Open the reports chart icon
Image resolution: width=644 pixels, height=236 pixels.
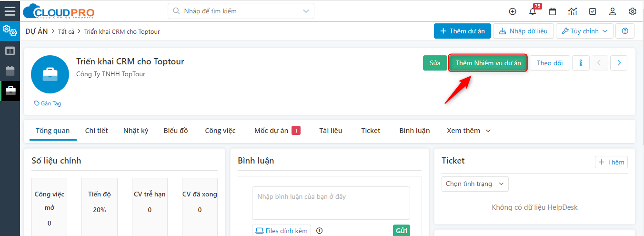pos(573,11)
